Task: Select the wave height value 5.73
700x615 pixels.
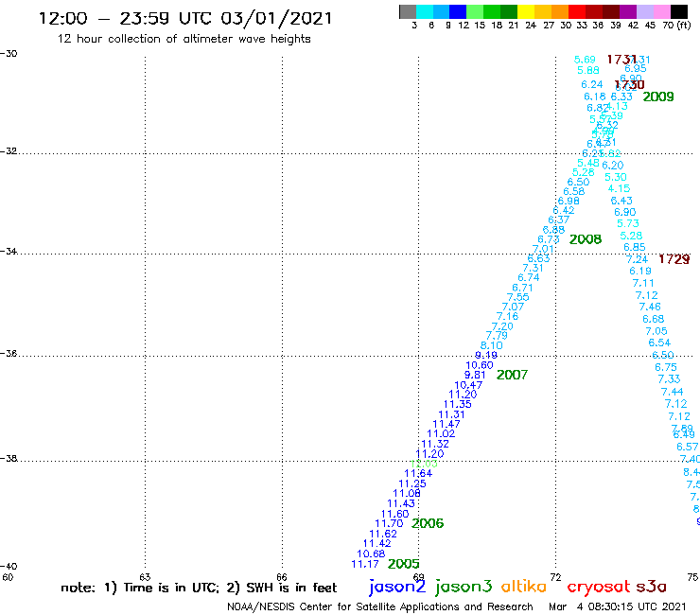Action: tap(628, 223)
